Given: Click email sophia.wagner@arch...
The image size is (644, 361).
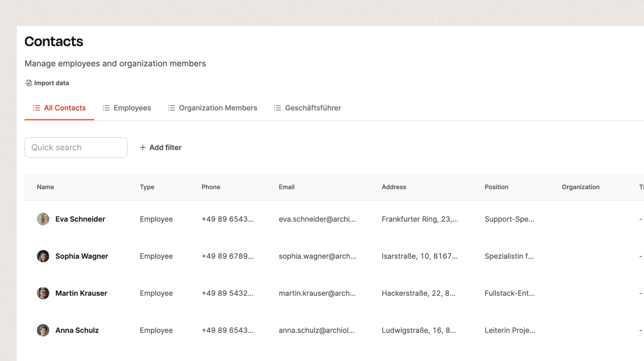Looking at the screenshot, I should (x=317, y=256).
